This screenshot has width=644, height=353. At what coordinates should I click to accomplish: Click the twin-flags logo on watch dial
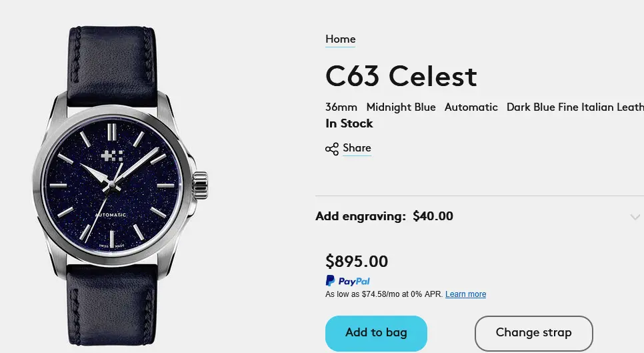[111, 155]
